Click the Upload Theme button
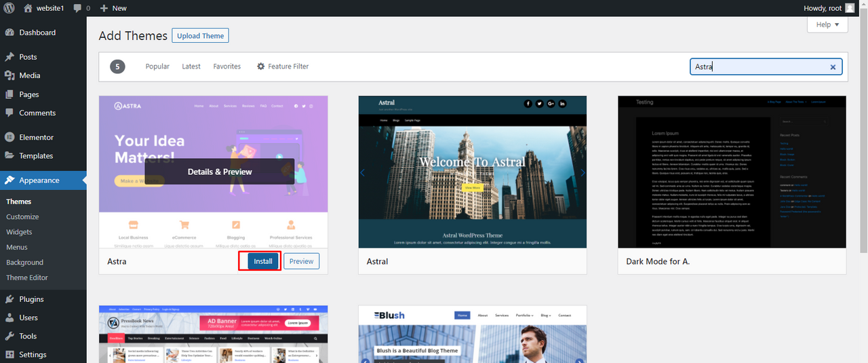This screenshot has width=868, height=363. 200,36
